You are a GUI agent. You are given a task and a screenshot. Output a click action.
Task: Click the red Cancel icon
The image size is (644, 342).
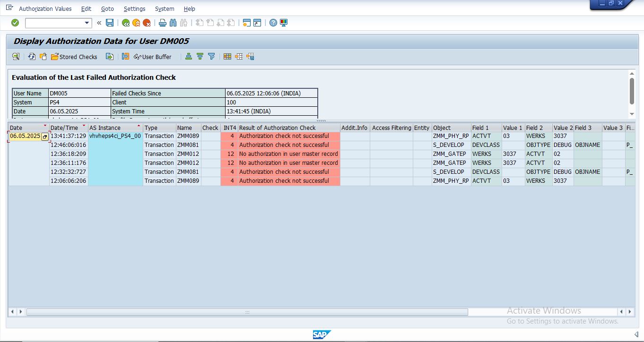147,23
